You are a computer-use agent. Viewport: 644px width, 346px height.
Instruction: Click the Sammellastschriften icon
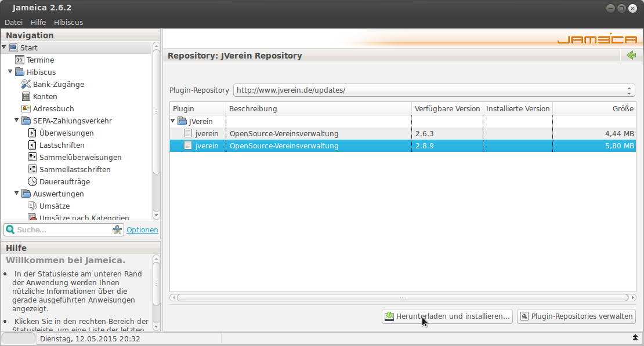tap(32, 169)
